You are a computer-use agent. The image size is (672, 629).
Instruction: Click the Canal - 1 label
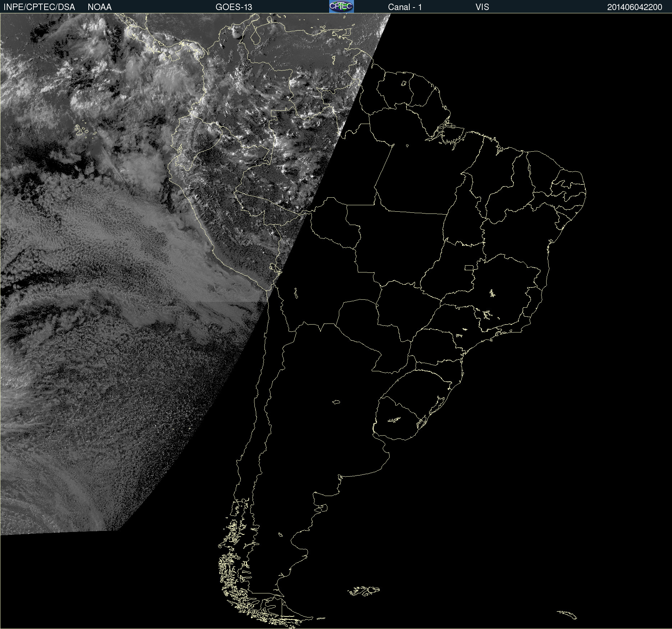(405, 7)
